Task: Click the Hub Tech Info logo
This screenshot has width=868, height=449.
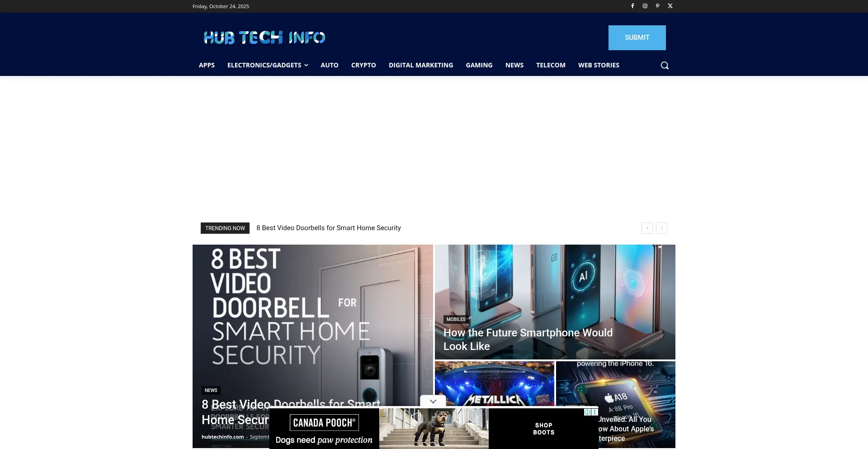Action: (x=264, y=38)
